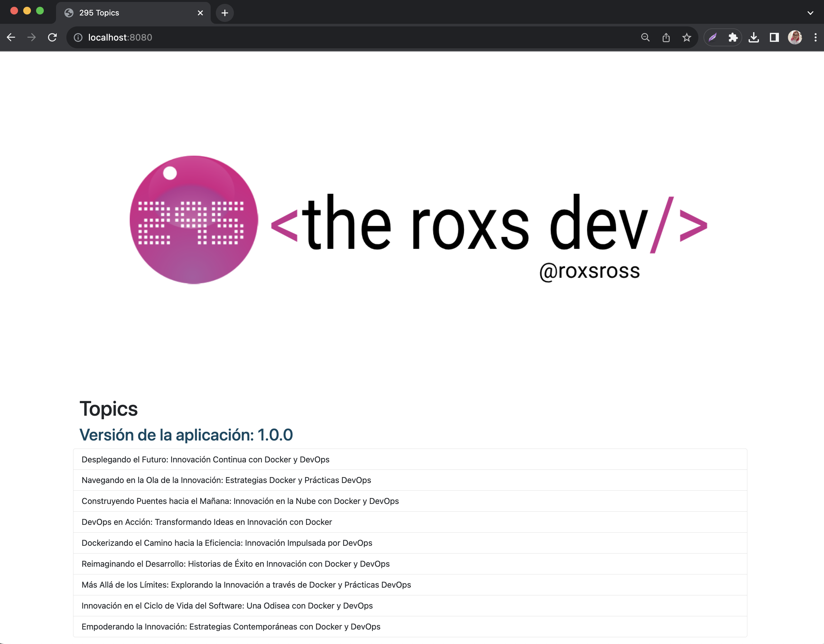This screenshot has height=644, width=824.
Task: Select topic 'Empoderando la Innovación'
Action: [410, 627]
